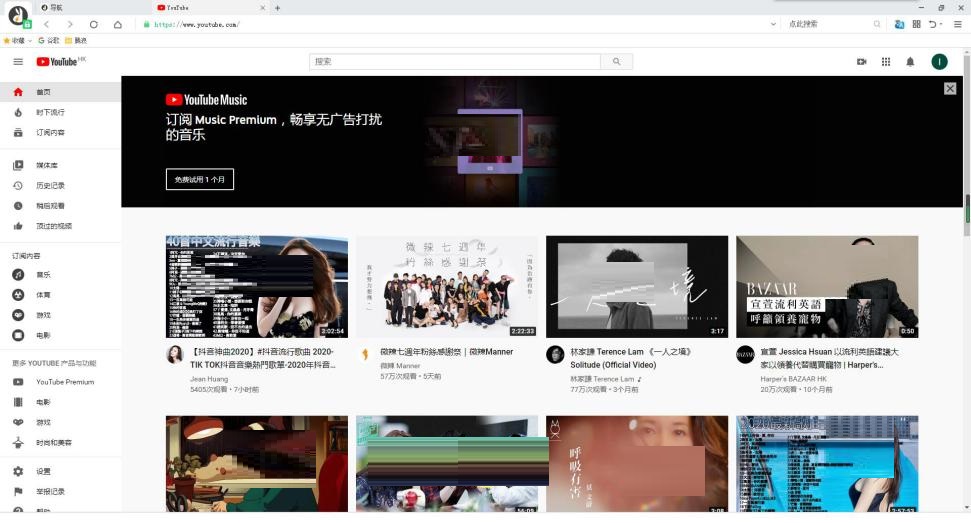The image size is (971, 523).
Task: Click the browser undo close-tab icon
Action: [x=932, y=24]
